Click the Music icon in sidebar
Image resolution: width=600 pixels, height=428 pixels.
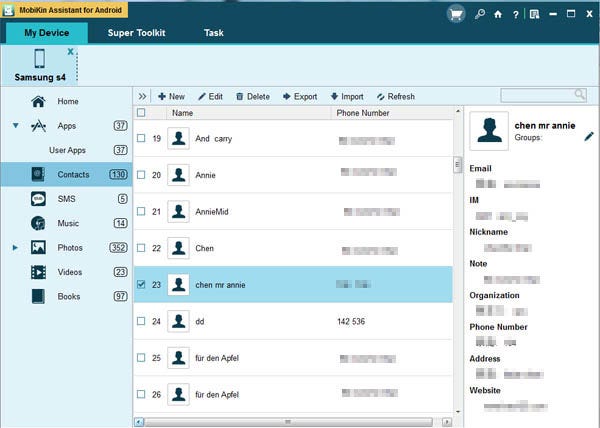38,223
